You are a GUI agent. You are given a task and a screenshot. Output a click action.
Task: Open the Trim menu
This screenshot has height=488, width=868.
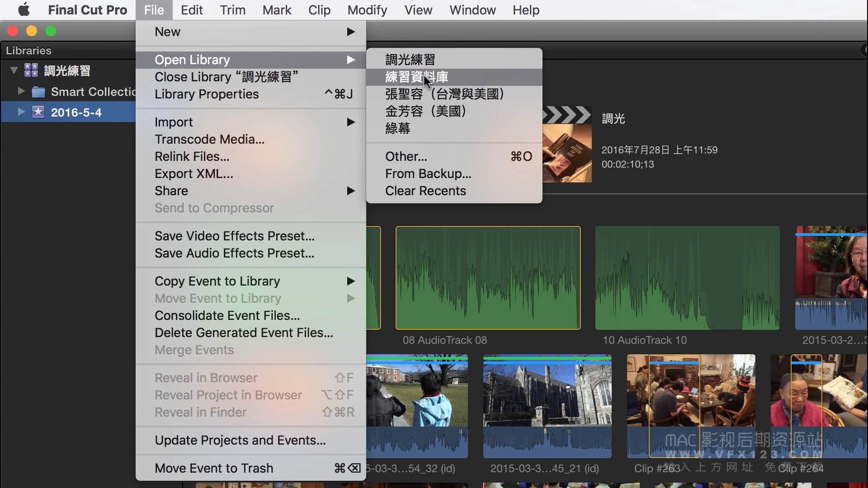232,9
